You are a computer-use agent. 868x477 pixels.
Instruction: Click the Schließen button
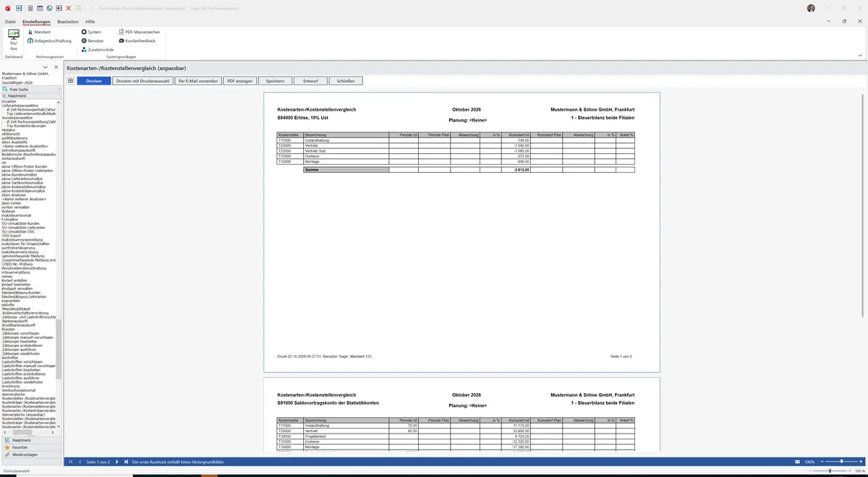pos(346,81)
